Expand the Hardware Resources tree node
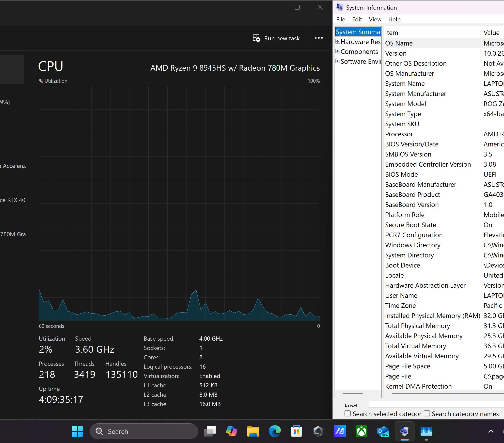This screenshot has height=443, width=504. point(338,41)
